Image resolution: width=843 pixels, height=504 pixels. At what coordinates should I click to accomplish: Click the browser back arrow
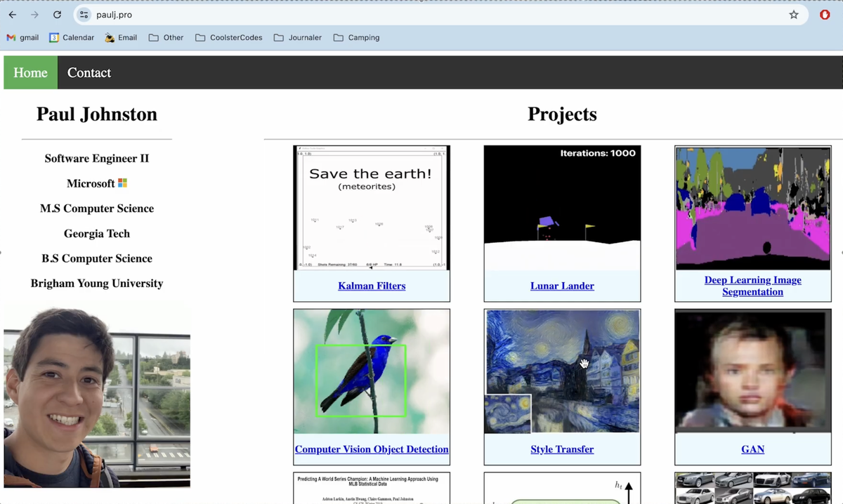pyautogui.click(x=13, y=15)
